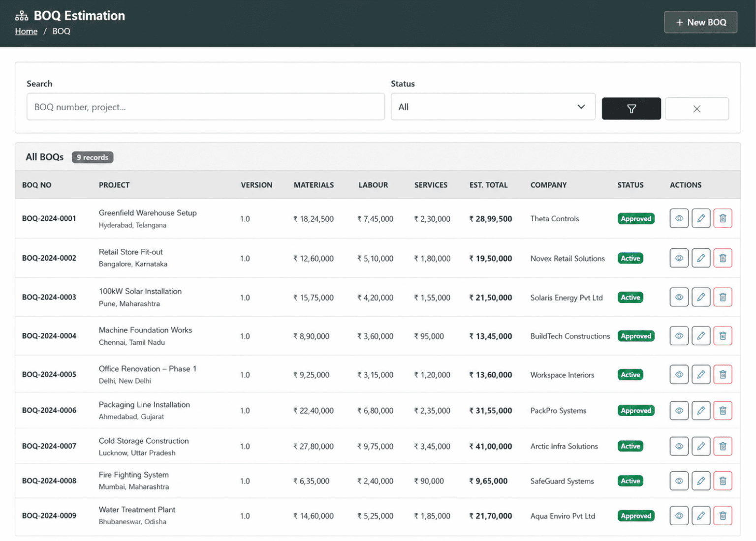Click BuildTech Constructions company name
The height and width of the screenshot is (541, 756).
(570, 336)
